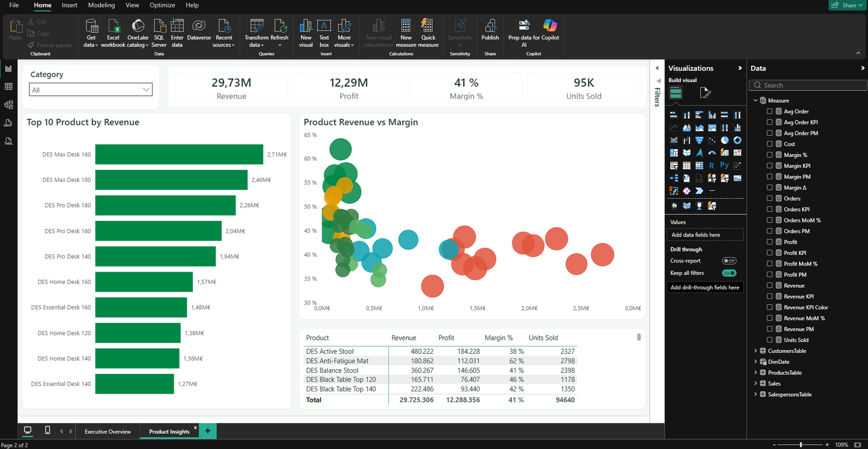Check the Orders measure
Screen dimensions: 868x449
pos(769,198)
